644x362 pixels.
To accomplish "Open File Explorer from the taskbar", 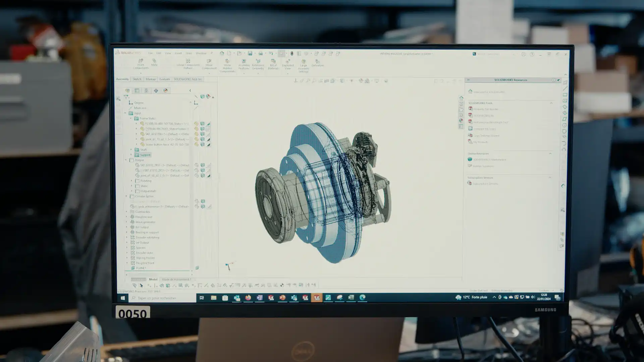I will 214,298.
